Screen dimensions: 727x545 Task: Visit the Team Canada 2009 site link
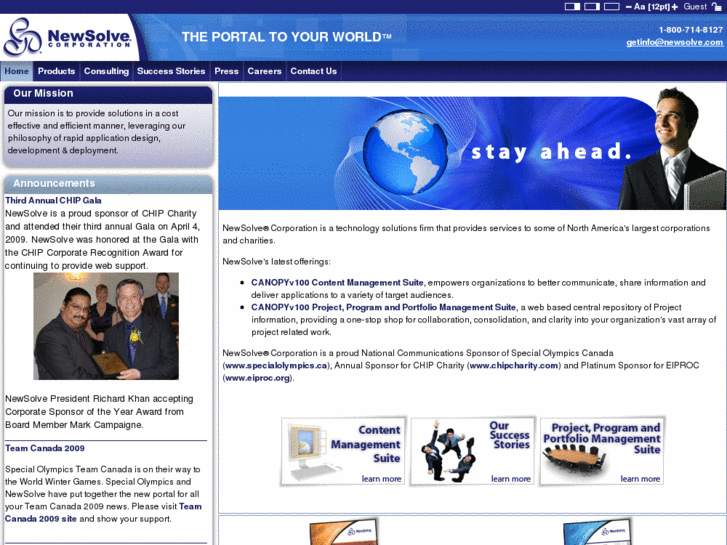click(x=103, y=513)
